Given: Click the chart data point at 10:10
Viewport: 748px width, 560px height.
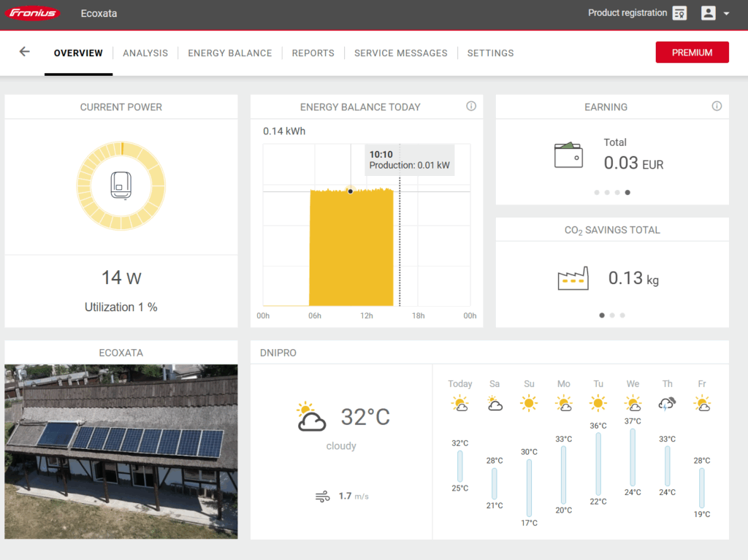Looking at the screenshot, I should coord(350,191).
